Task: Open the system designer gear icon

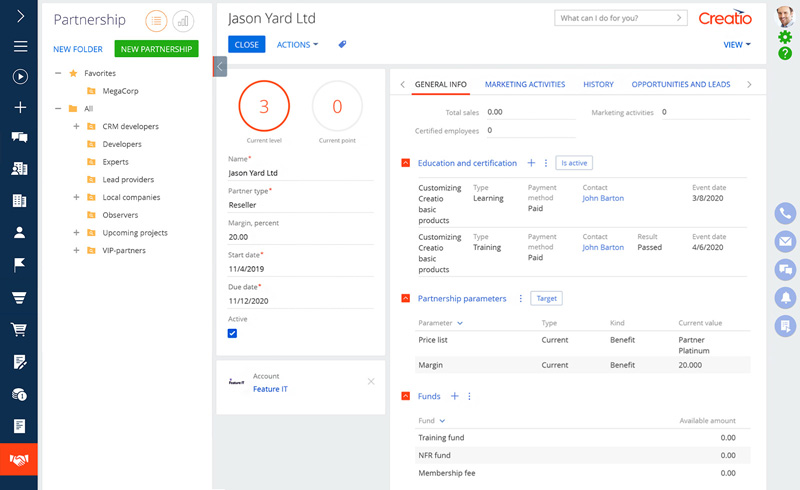Action: click(785, 37)
